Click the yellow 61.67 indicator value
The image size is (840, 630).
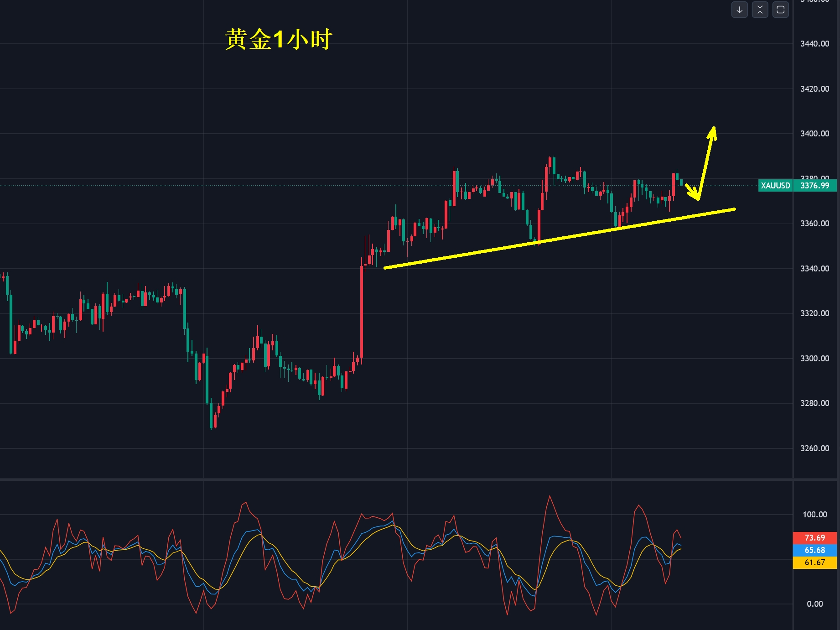click(815, 562)
